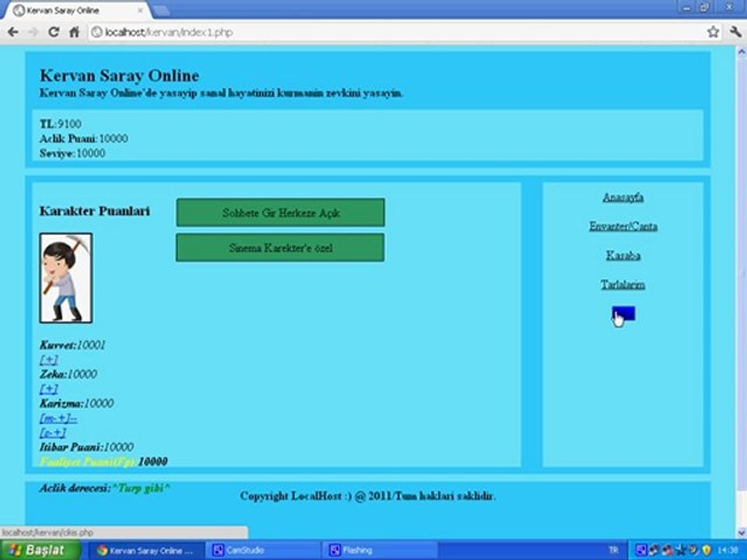Click the TR language indicator in taskbar
This screenshot has width=747, height=560.
click(613, 551)
